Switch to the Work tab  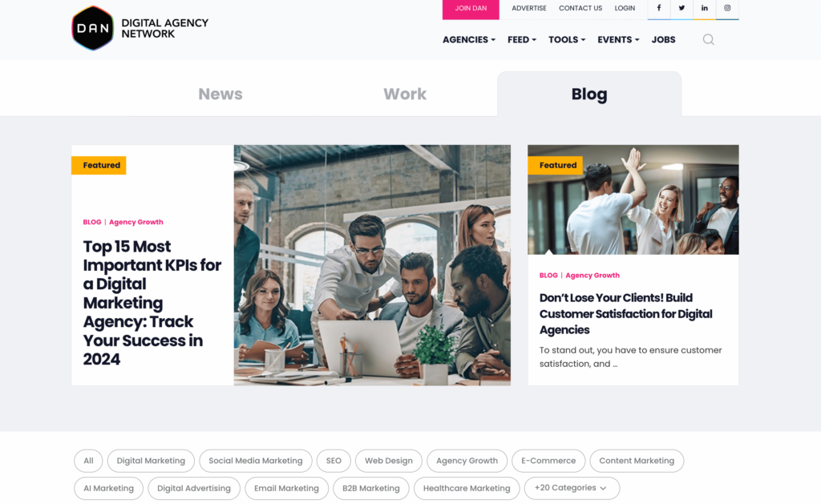405,94
